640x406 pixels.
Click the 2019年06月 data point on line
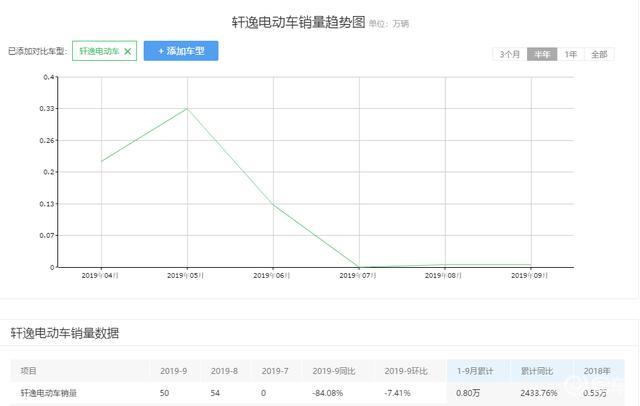click(273, 205)
